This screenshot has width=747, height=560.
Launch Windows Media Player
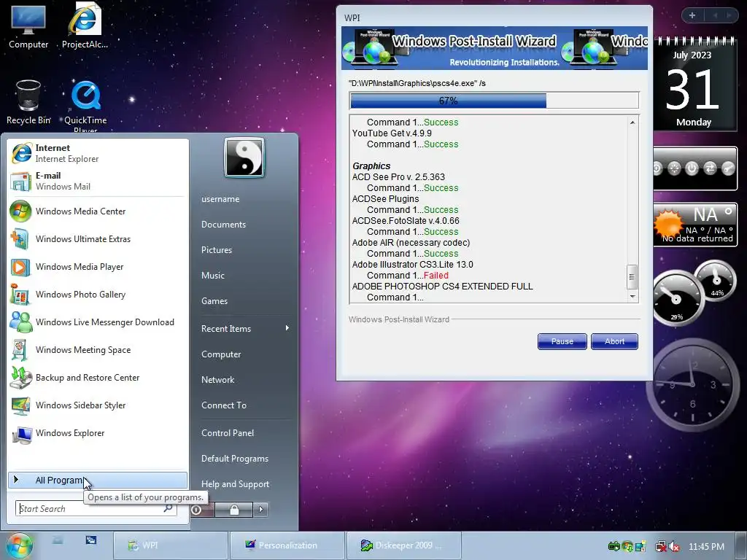[98, 267]
